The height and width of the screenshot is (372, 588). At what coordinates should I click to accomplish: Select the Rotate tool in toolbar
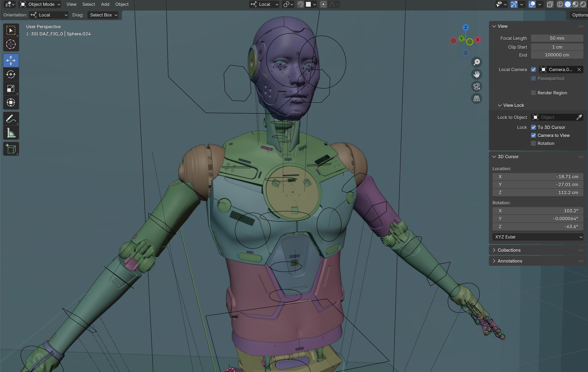(11, 74)
